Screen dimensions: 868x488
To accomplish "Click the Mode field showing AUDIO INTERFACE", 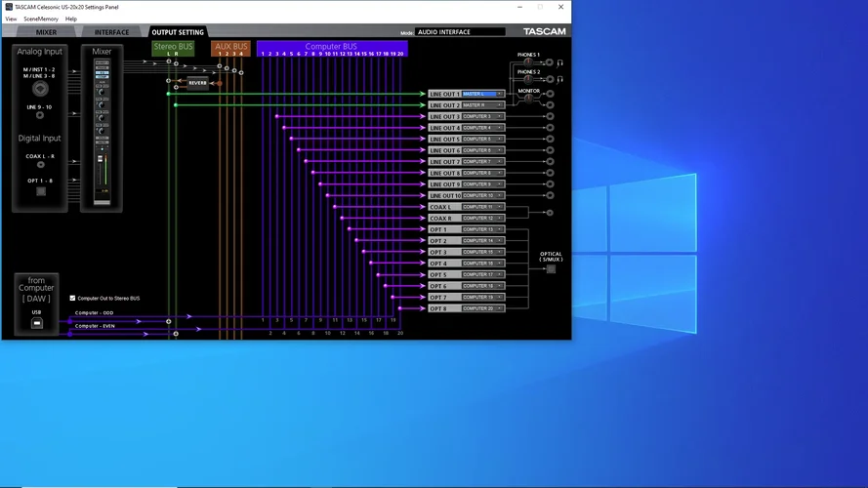I will tap(460, 32).
